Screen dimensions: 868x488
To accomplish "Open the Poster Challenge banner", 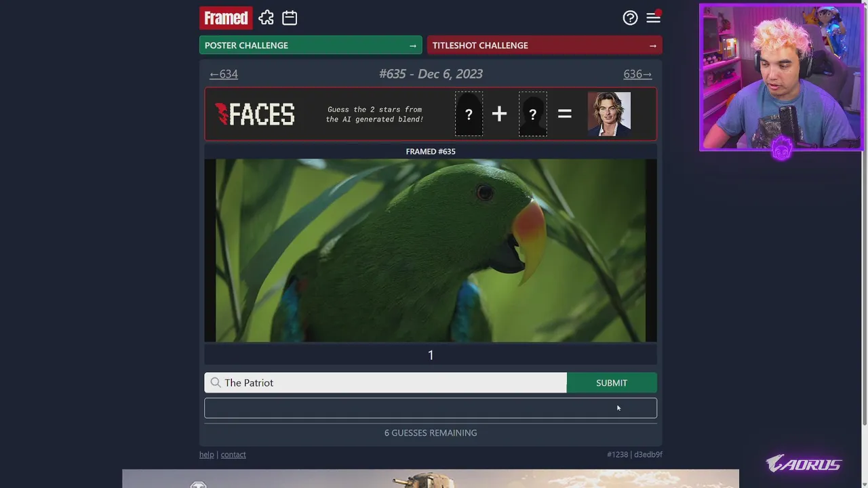I will coord(311,45).
